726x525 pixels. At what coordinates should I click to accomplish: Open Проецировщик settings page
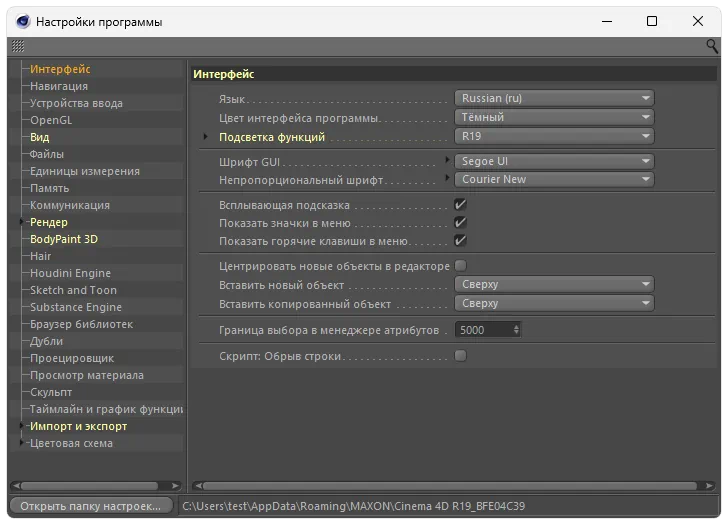pos(72,358)
